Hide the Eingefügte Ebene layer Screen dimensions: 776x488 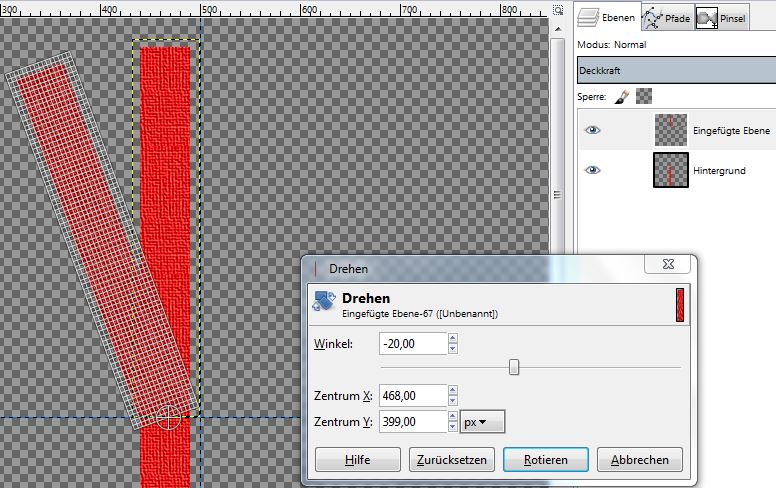pyautogui.click(x=593, y=130)
